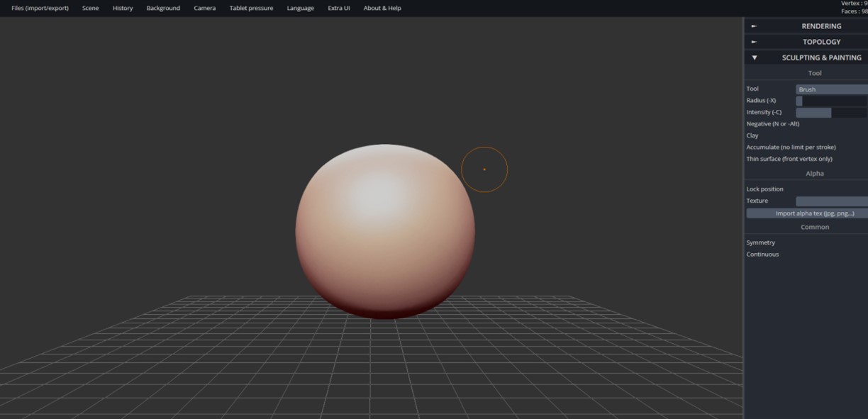This screenshot has height=419, width=868.
Task: Open the About & Help menu
Action: (x=382, y=8)
